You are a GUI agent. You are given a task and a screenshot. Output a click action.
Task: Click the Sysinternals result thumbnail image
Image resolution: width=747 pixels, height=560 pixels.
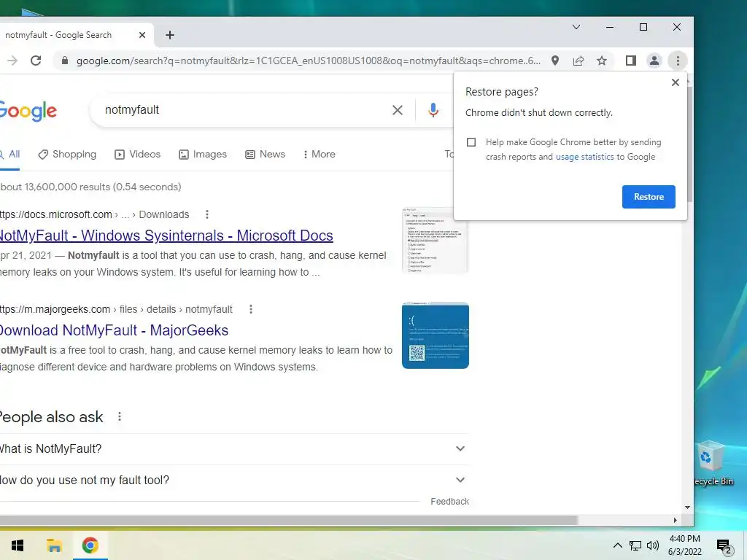tap(435, 241)
